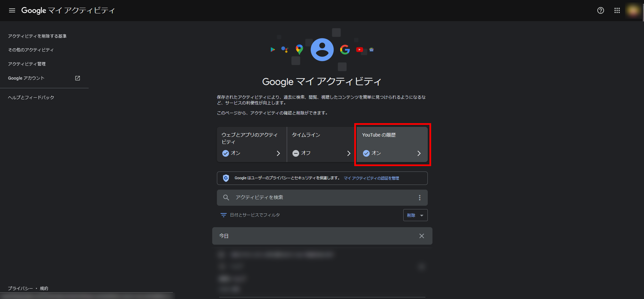Image resolution: width=644 pixels, height=299 pixels.
Task: Click the YouTube icon in header illustration
Action: (x=360, y=50)
